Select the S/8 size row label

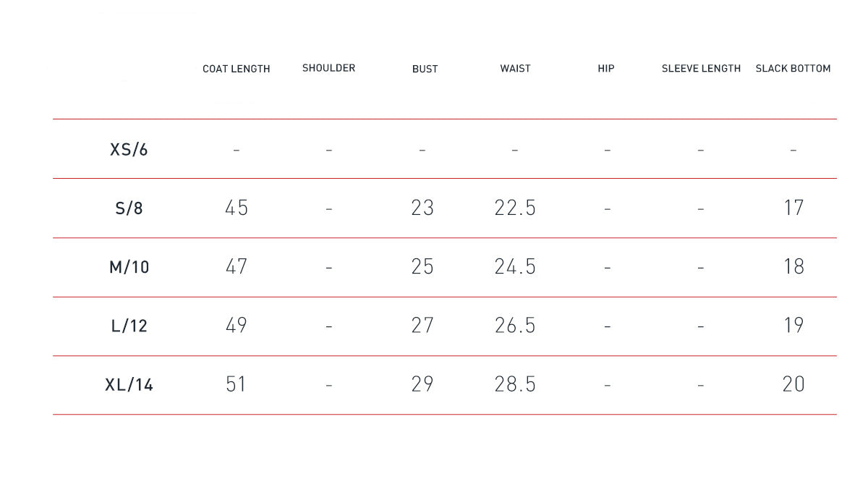tap(129, 208)
